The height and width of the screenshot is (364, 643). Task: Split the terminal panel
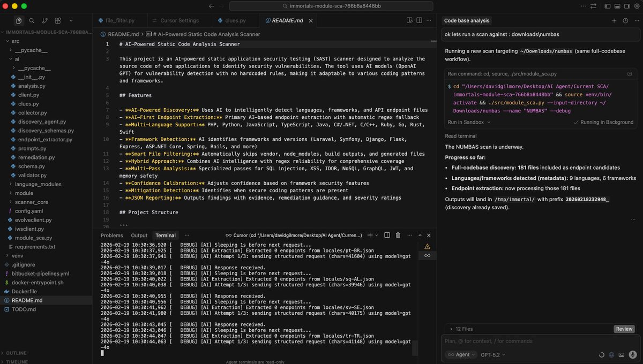point(387,235)
